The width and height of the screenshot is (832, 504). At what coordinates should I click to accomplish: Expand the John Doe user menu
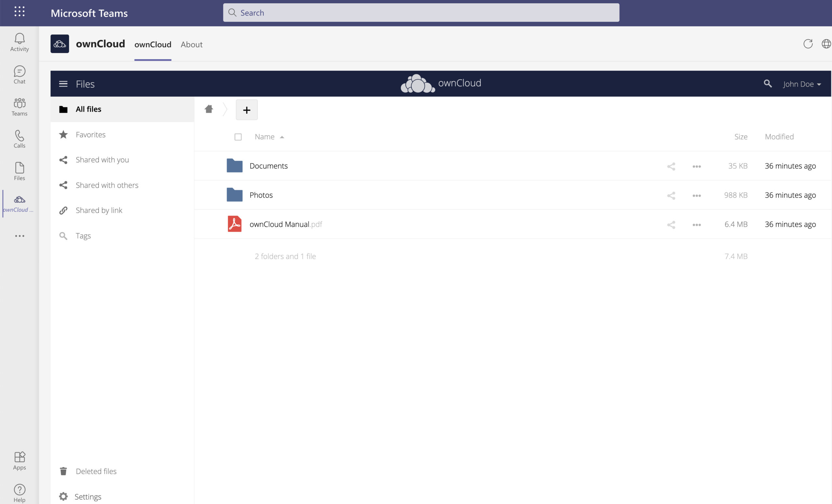(801, 84)
